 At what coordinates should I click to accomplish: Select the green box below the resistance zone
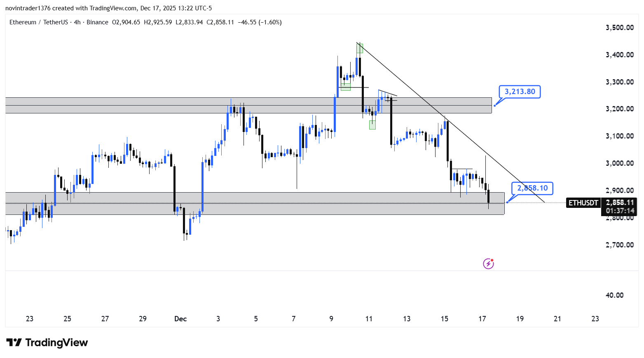[x=372, y=125]
